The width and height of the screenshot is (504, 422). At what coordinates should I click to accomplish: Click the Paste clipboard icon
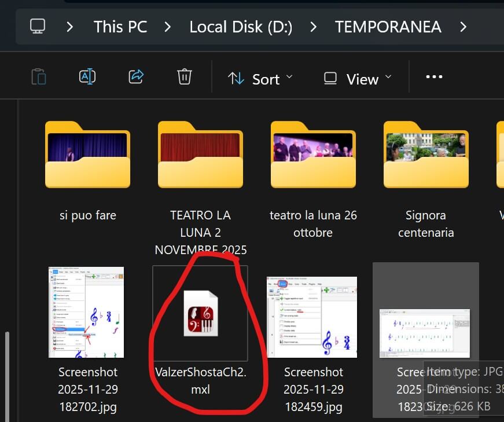tap(38, 77)
